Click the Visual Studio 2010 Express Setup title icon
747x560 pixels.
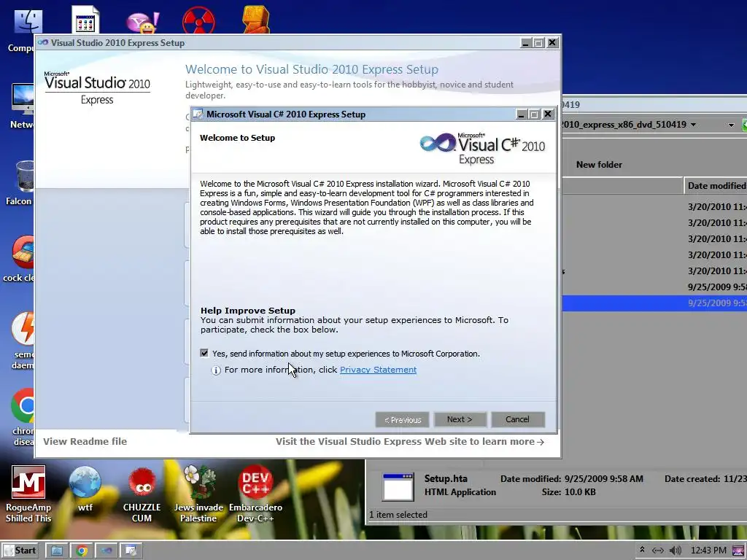[x=43, y=43]
